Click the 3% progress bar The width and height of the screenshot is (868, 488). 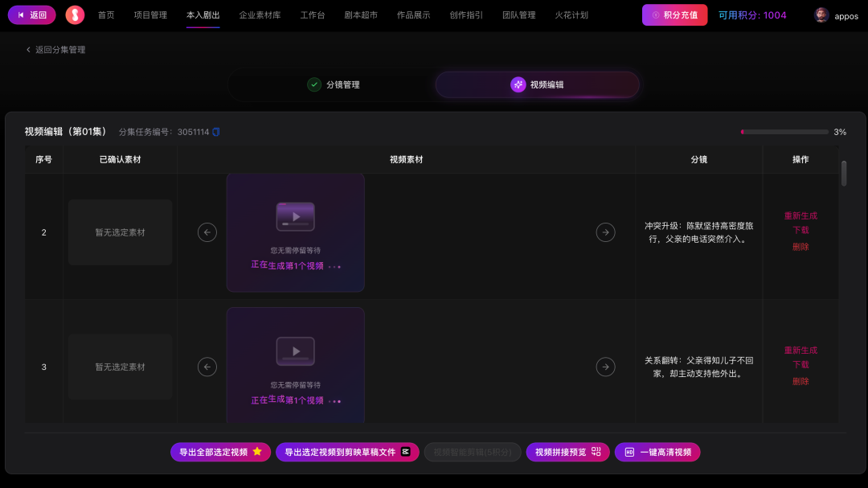point(784,132)
